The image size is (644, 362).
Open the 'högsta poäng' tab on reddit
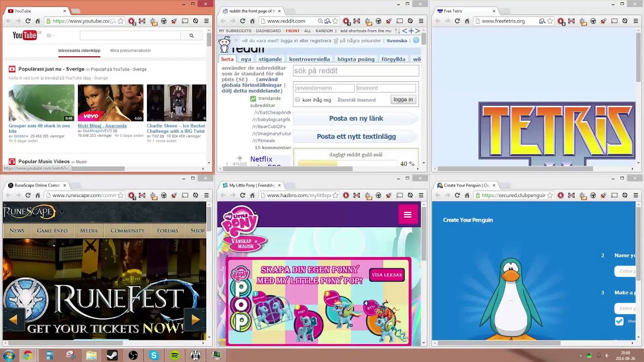pos(356,59)
